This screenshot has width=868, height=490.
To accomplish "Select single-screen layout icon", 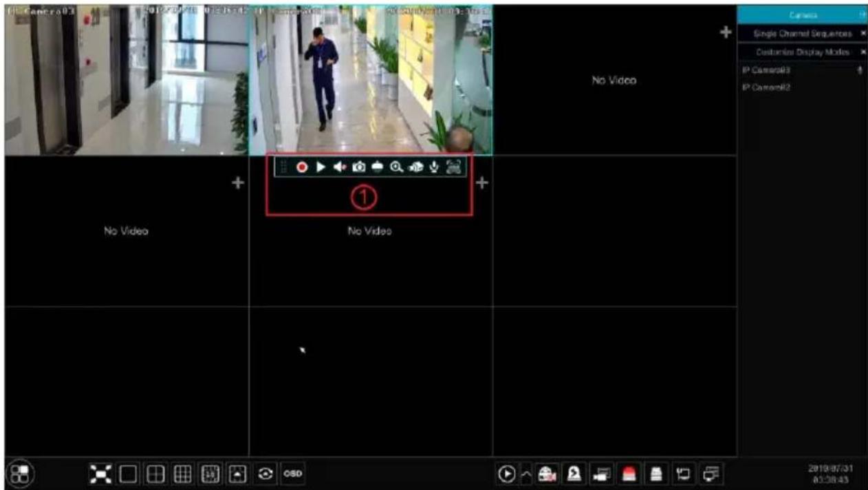I will click(129, 473).
